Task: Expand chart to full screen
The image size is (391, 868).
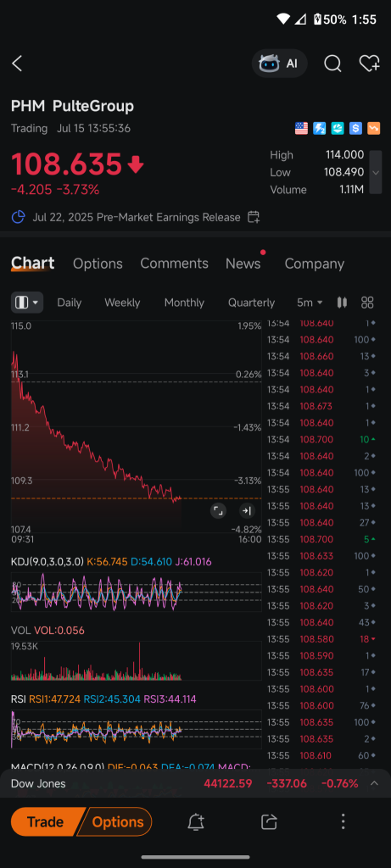Action: [219, 510]
